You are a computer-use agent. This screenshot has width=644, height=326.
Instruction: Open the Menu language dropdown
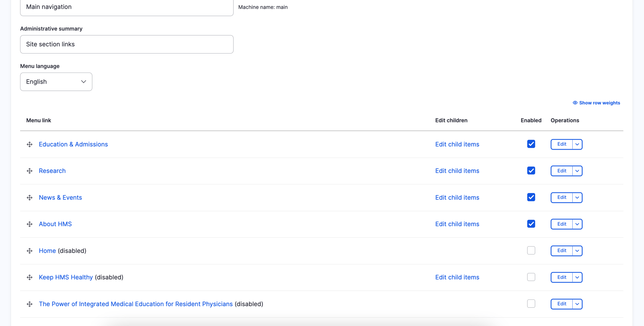pyautogui.click(x=56, y=82)
